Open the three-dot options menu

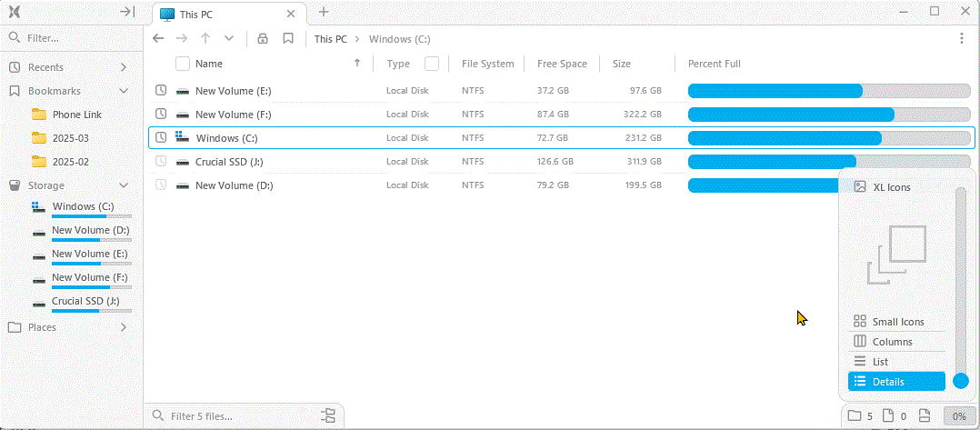tap(962, 39)
